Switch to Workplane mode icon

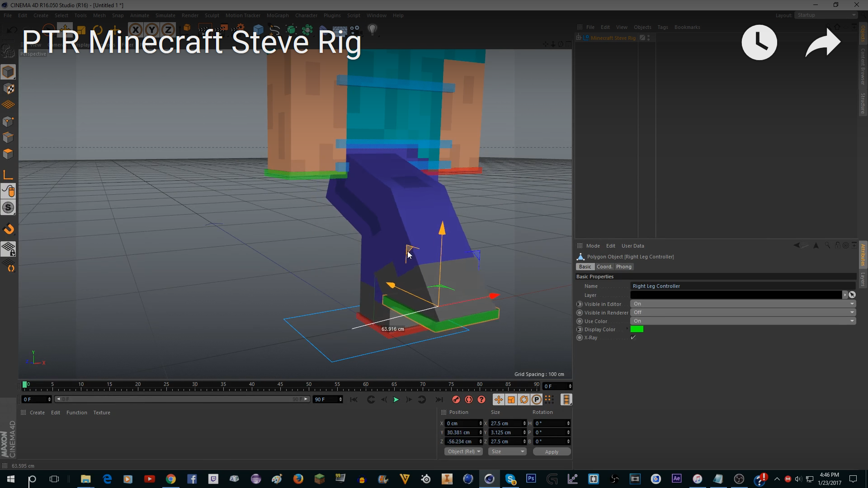(x=8, y=105)
